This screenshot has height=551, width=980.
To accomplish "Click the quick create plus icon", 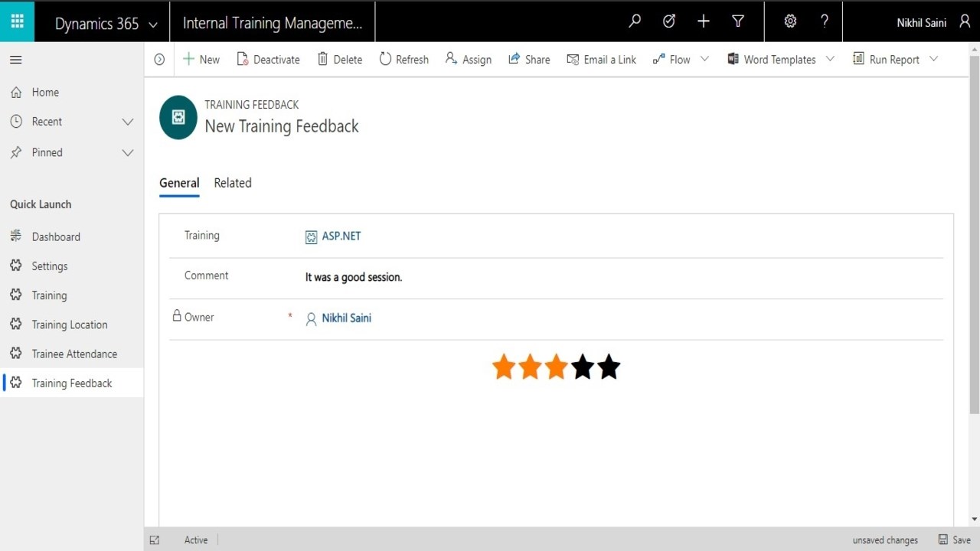I will [x=704, y=21].
